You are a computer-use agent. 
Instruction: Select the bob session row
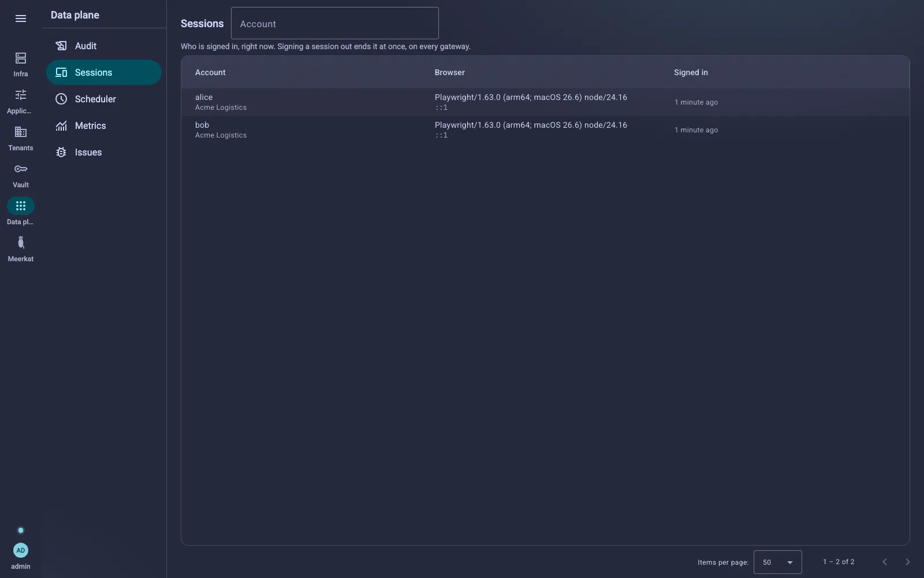click(x=545, y=130)
